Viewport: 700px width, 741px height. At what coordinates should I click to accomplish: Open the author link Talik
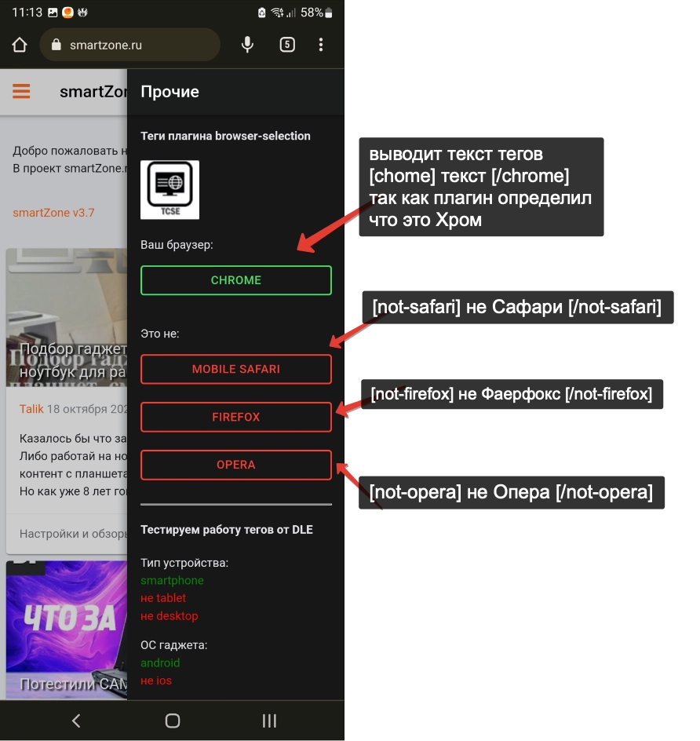tap(31, 409)
